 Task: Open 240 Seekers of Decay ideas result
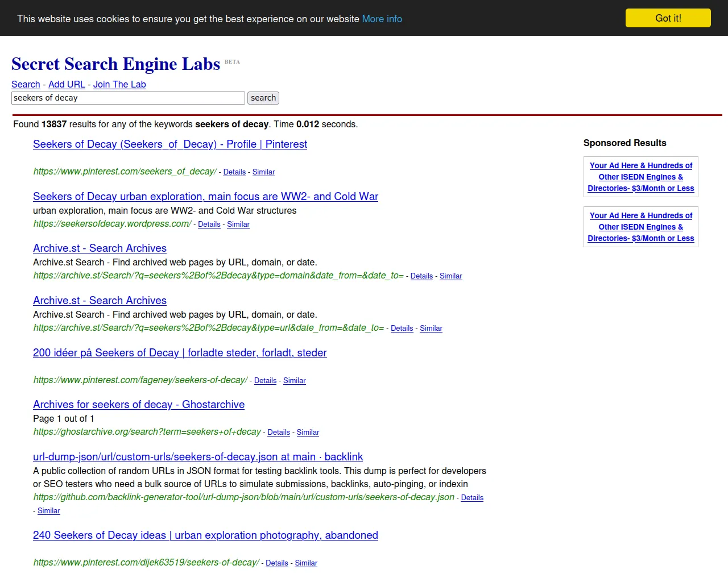(205, 535)
